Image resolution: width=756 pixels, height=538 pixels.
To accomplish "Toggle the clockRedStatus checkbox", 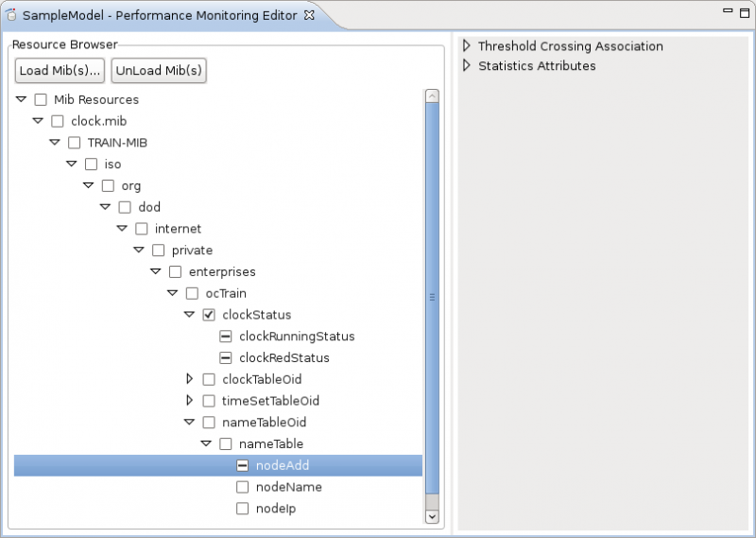I will click(x=226, y=357).
